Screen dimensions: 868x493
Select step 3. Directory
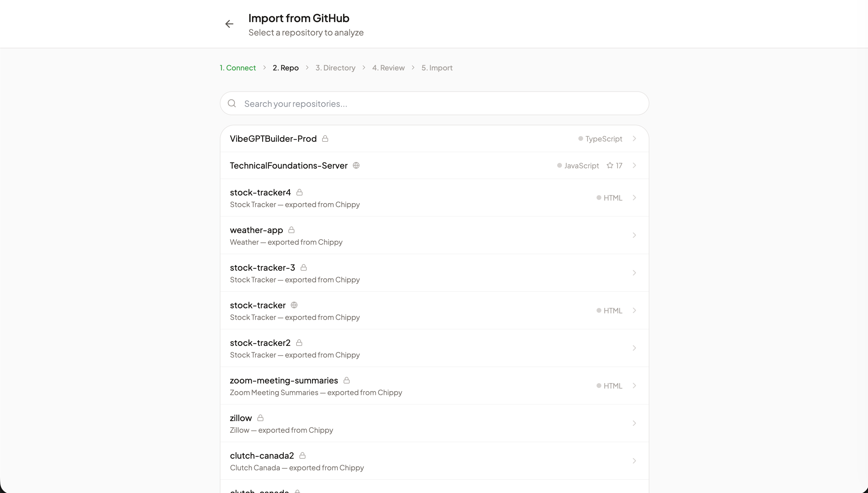pos(335,68)
